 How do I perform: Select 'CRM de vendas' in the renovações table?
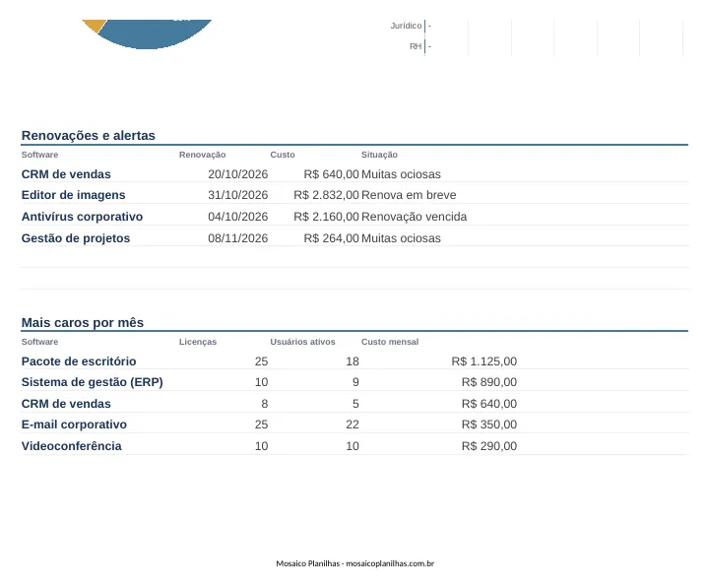click(66, 174)
